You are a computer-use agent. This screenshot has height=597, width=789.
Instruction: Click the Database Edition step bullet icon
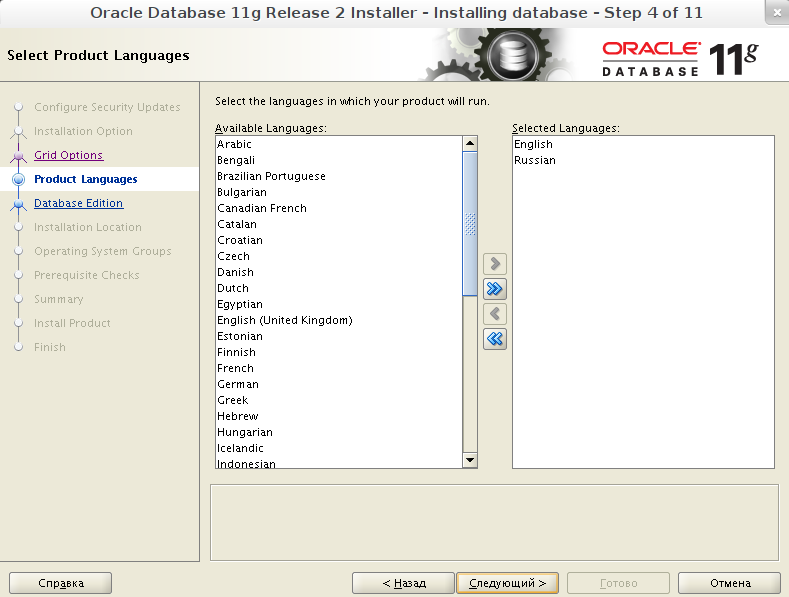click(17, 204)
